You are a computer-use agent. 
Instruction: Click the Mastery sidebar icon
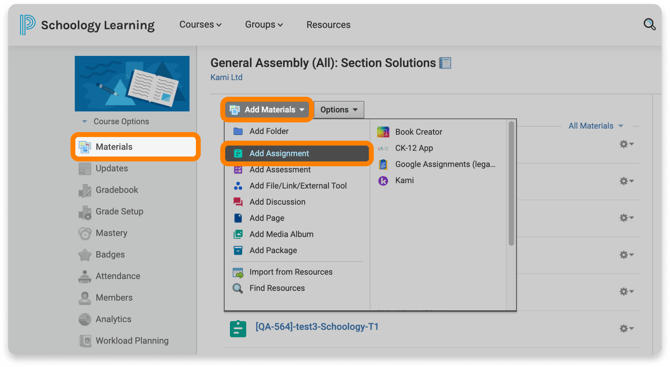coord(85,233)
